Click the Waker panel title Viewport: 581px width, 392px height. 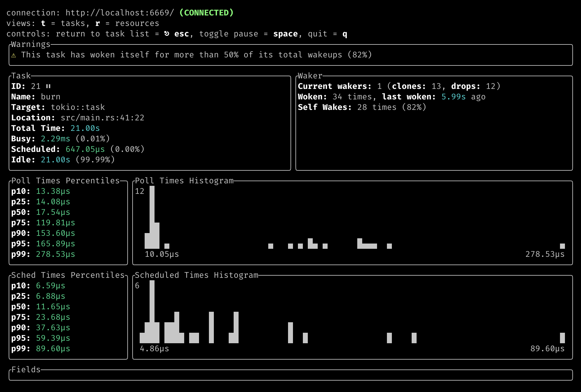(x=310, y=76)
